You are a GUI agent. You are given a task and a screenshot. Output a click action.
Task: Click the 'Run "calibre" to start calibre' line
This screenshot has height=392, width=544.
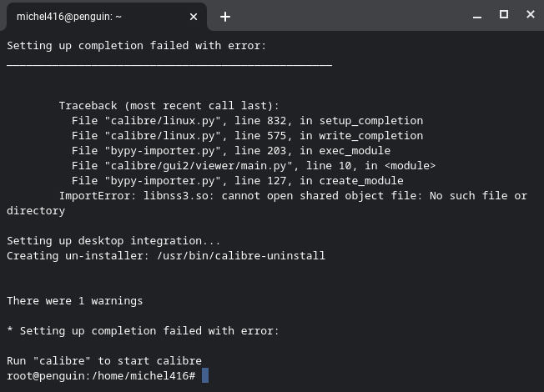[104, 361]
